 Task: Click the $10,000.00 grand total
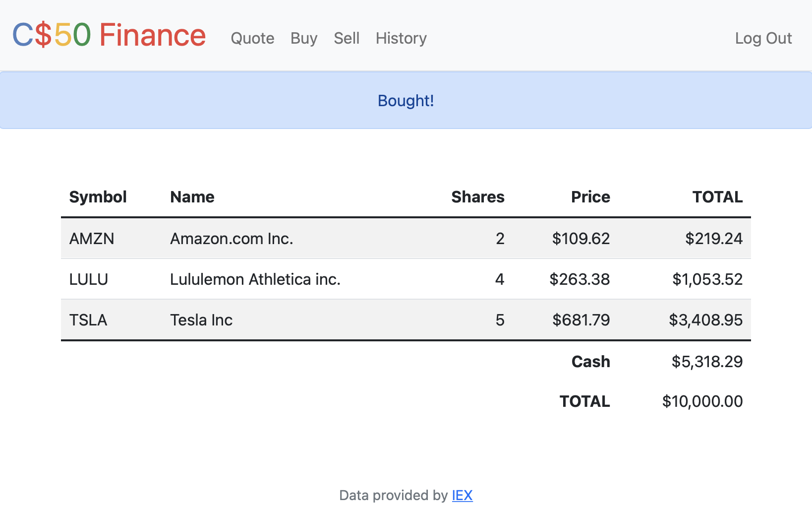click(x=702, y=401)
